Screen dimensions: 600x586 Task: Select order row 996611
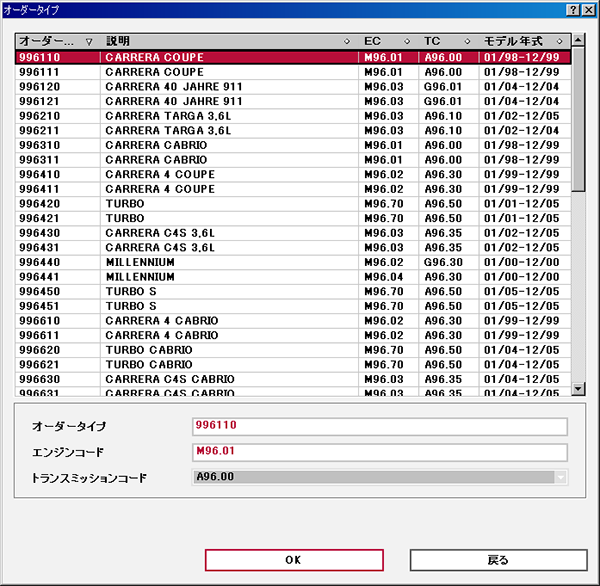pyautogui.click(x=293, y=335)
